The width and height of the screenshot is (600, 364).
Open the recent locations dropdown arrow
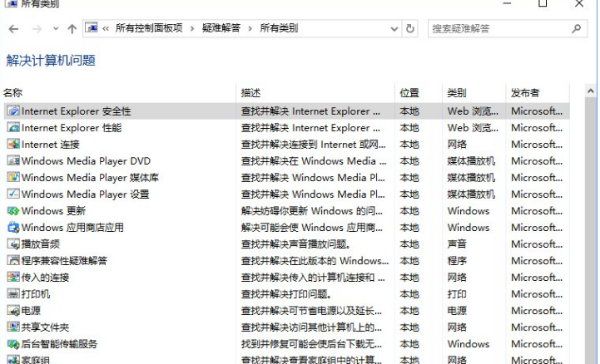tap(56, 28)
